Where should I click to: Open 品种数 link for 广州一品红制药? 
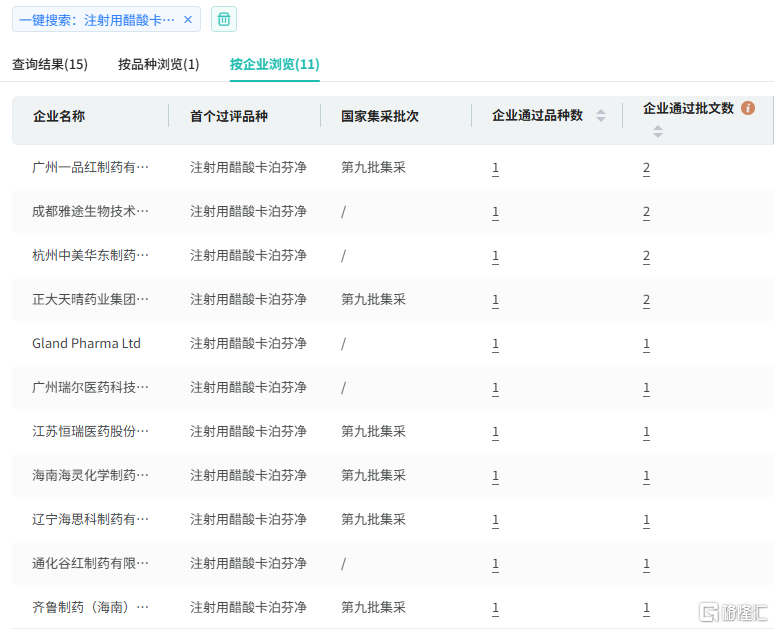pos(495,168)
